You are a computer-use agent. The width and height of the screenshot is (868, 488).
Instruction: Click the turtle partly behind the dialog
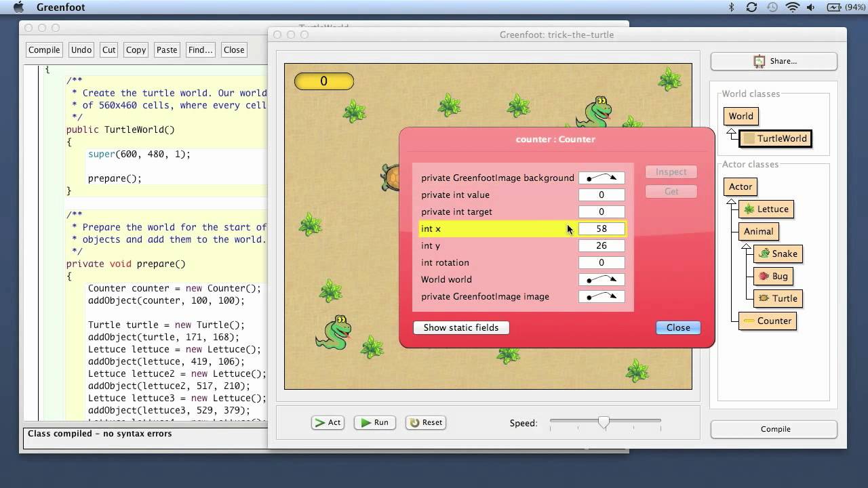[x=390, y=177]
